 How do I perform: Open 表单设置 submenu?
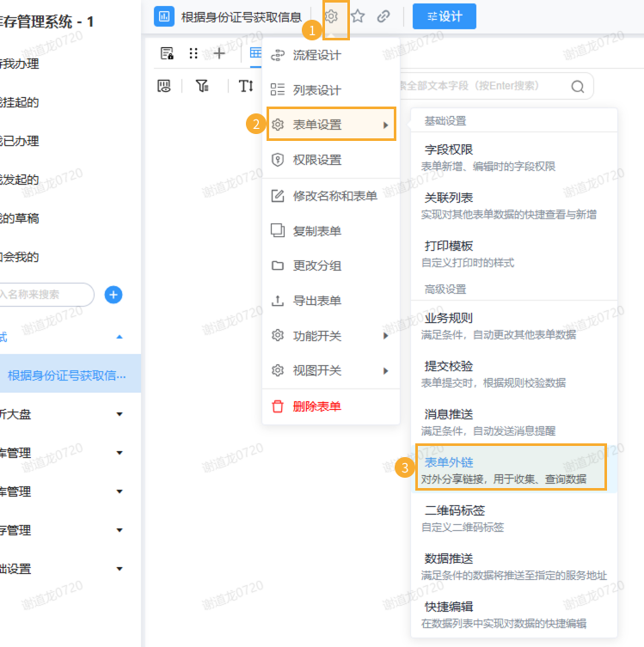click(331, 125)
